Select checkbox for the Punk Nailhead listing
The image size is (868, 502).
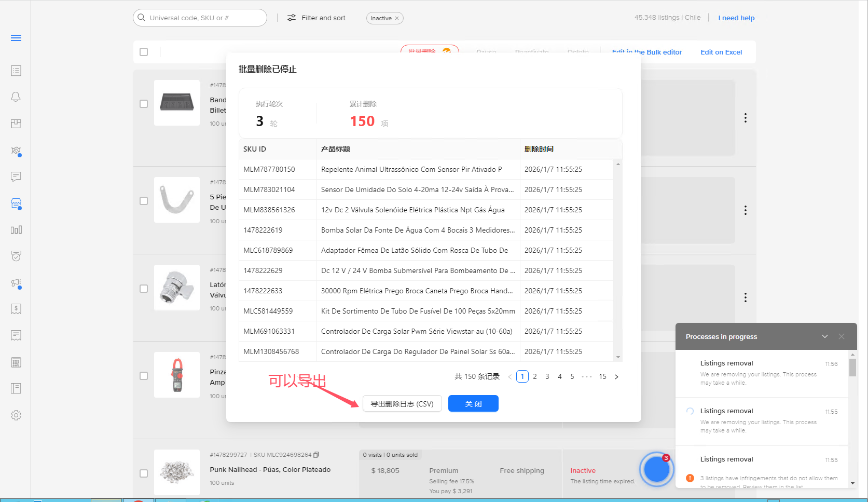pyautogui.click(x=144, y=473)
